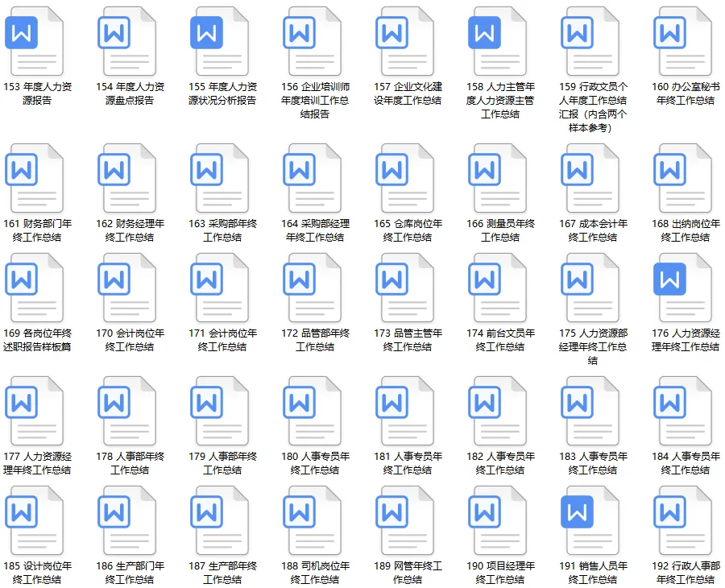Click the 182 人事专员年终工作总结 file icon
The image size is (725, 588).
point(498,411)
